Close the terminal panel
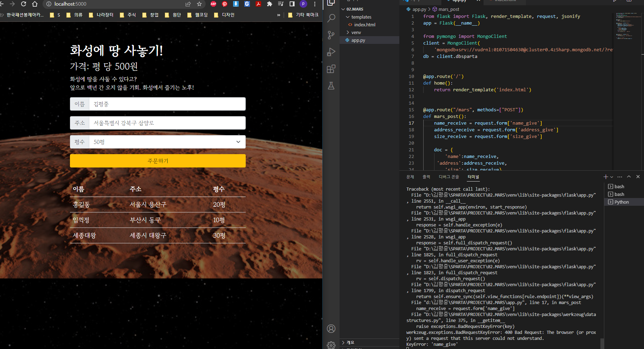The width and height of the screenshot is (644, 349). pos(638,177)
